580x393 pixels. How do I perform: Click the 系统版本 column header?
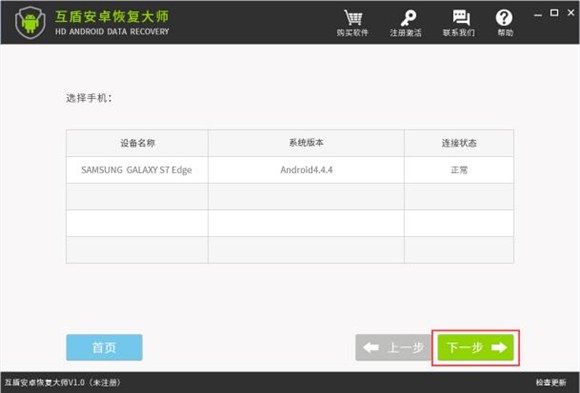tap(306, 143)
